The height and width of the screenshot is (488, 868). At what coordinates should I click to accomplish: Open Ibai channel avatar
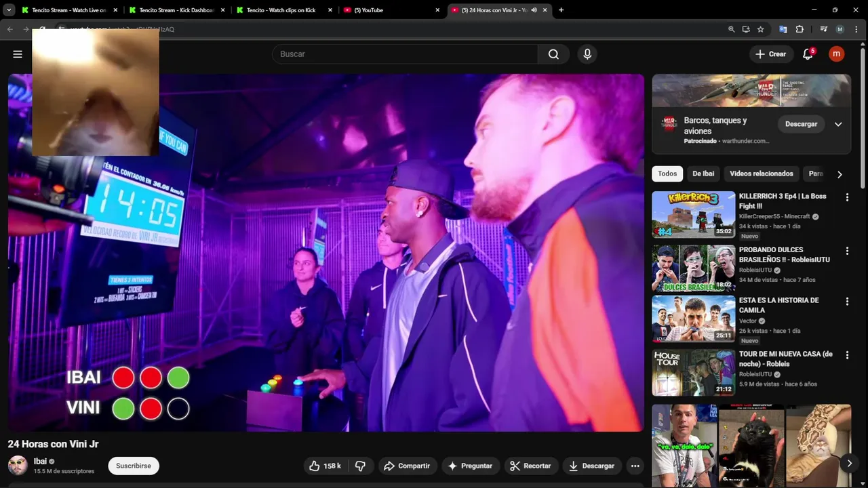(x=18, y=466)
